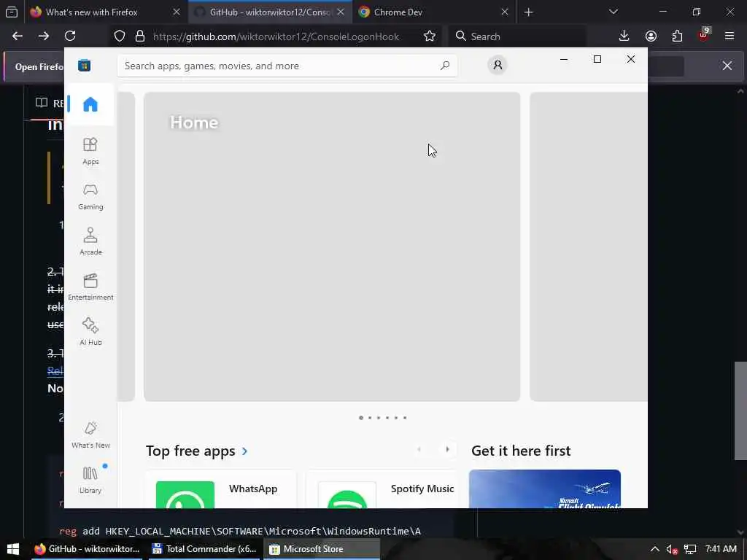This screenshot has width=747, height=560.
Task: Open the Spotify Music app card
Action: [382, 489]
